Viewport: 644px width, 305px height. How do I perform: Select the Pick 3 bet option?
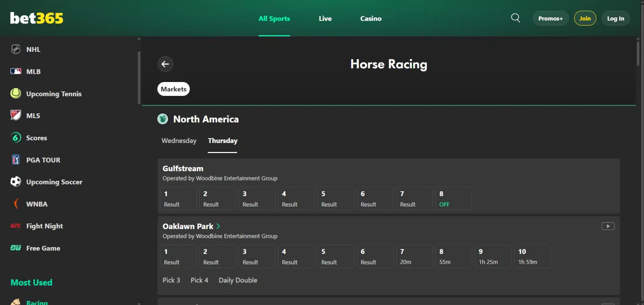click(x=171, y=280)
